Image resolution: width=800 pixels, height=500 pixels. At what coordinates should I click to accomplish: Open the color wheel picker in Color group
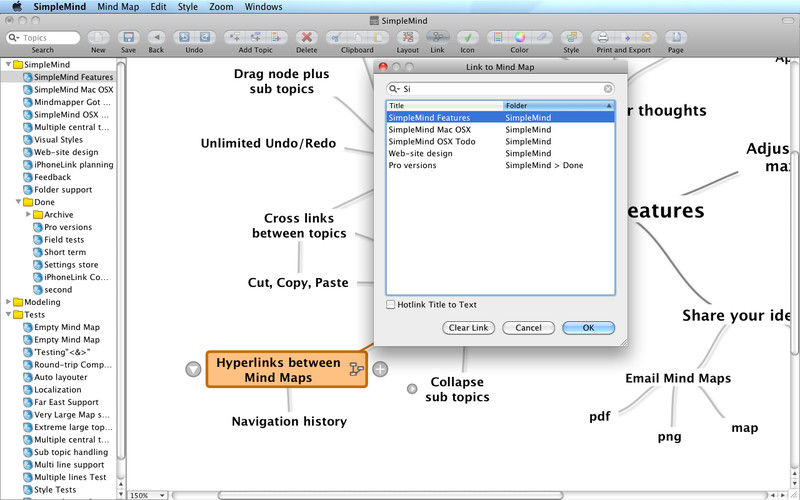pyautogui.click(x=519, y=37)
